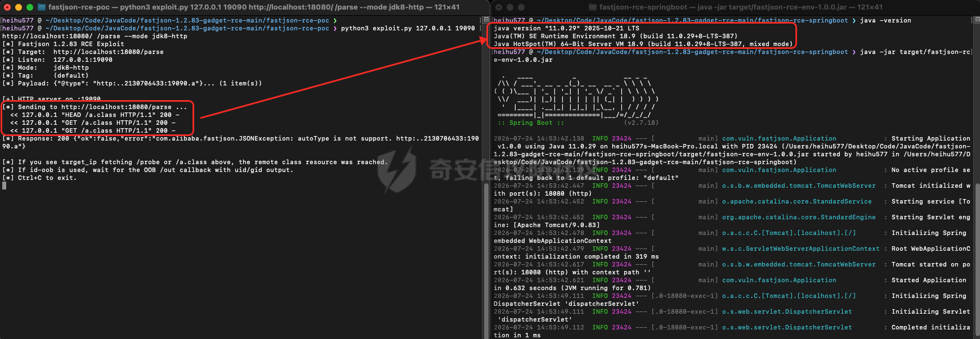Click the '(v2.7.18)' Spring Boot version text
This screenshot has width=980, height=339.
click(x=641, y=123)
